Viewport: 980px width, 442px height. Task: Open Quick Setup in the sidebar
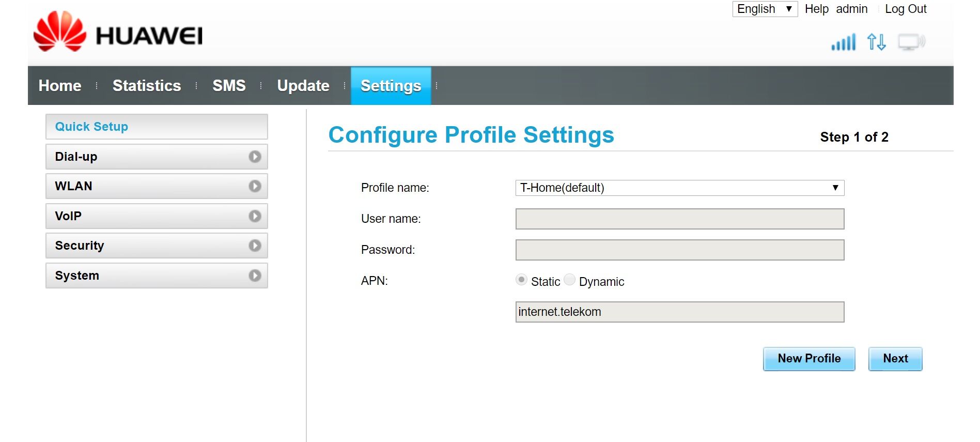coord(156,127)
